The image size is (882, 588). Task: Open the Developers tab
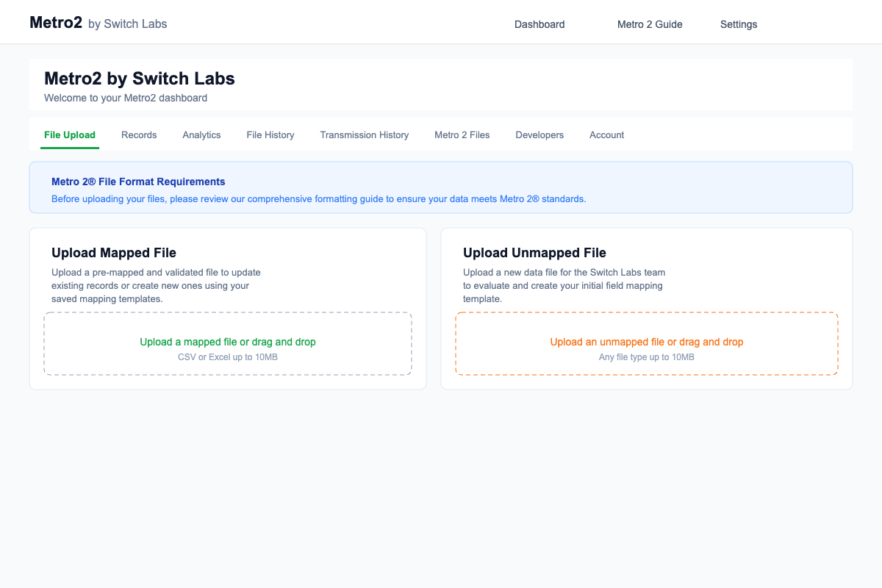coord(539,135)
